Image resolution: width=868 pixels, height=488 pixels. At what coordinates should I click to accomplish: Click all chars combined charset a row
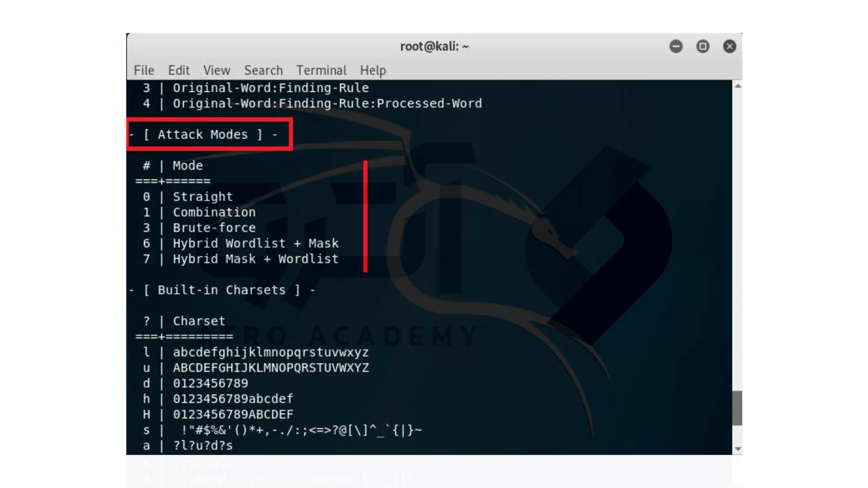[203, 445]
